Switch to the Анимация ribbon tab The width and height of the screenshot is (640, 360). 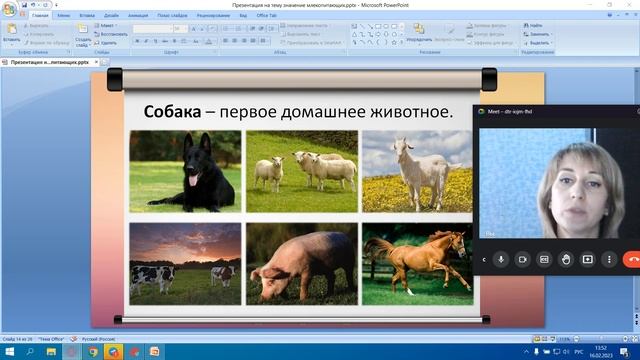click(x=138, y=16)
